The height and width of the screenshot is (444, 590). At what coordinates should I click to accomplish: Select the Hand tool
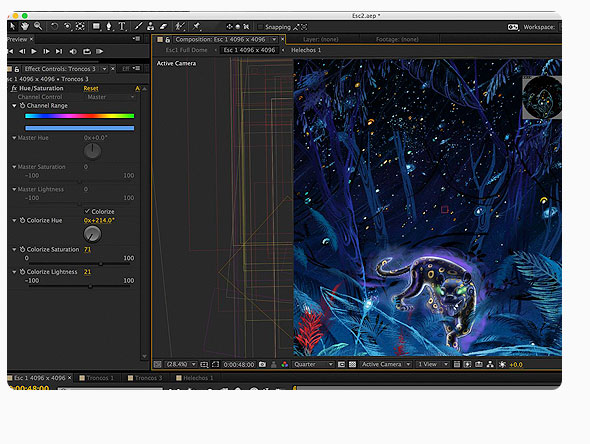pyautogui.click(x=25, y=26)
